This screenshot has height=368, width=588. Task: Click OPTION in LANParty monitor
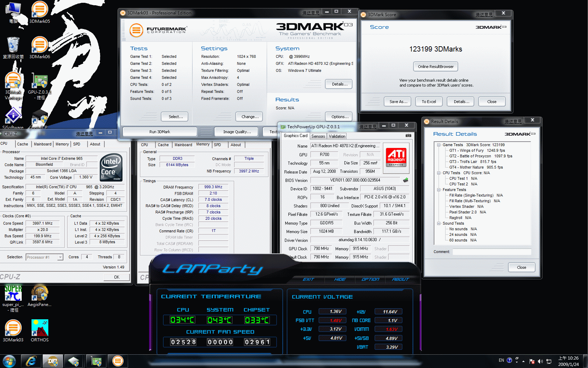[370, 279]
